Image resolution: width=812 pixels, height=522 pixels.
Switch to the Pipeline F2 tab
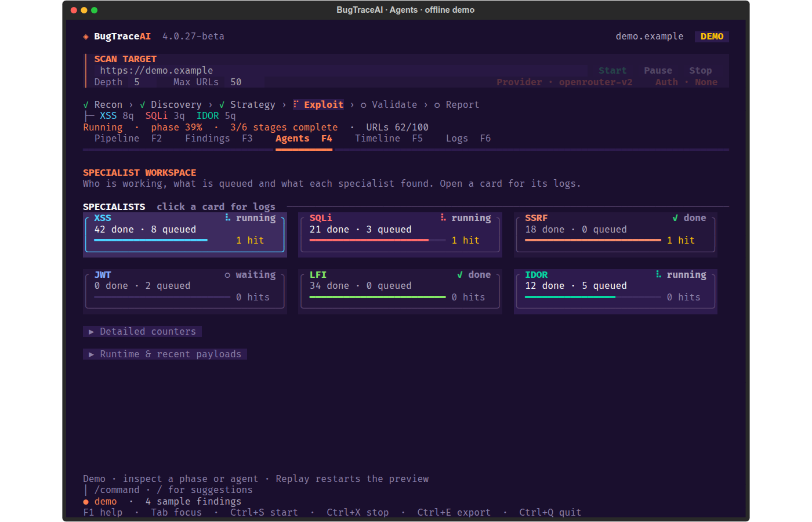pos(128,139)
